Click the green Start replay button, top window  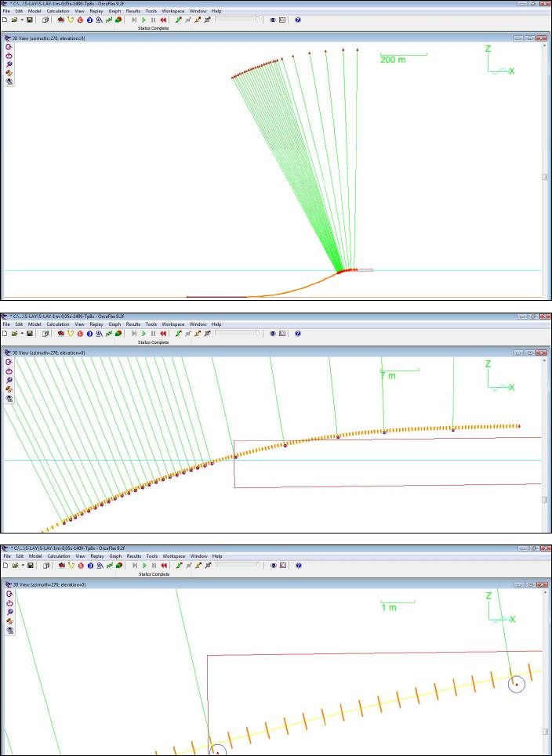coord(143,20)
